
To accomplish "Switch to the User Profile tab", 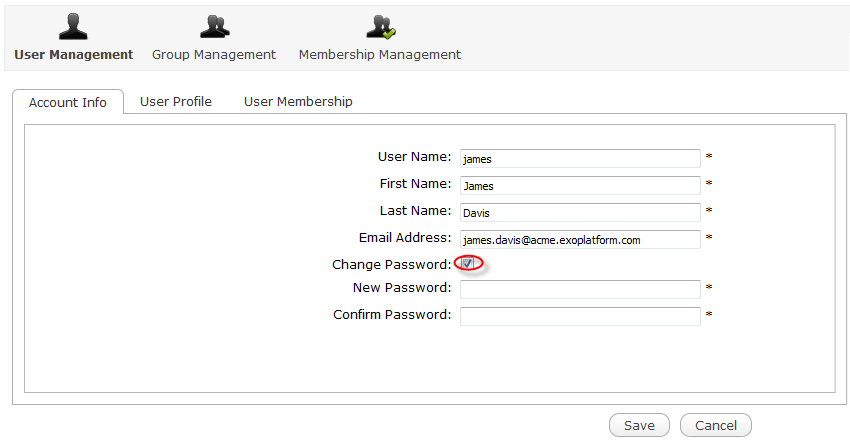I will 176,101.
